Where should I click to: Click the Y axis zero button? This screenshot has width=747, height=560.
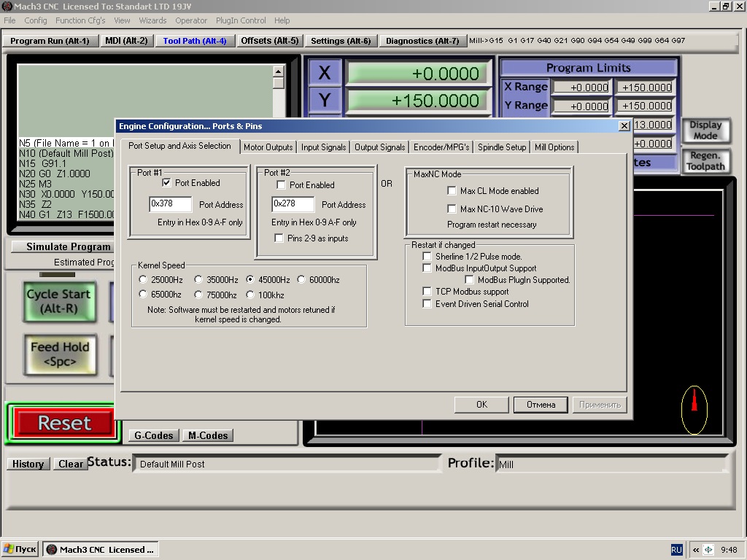(325, 100)
